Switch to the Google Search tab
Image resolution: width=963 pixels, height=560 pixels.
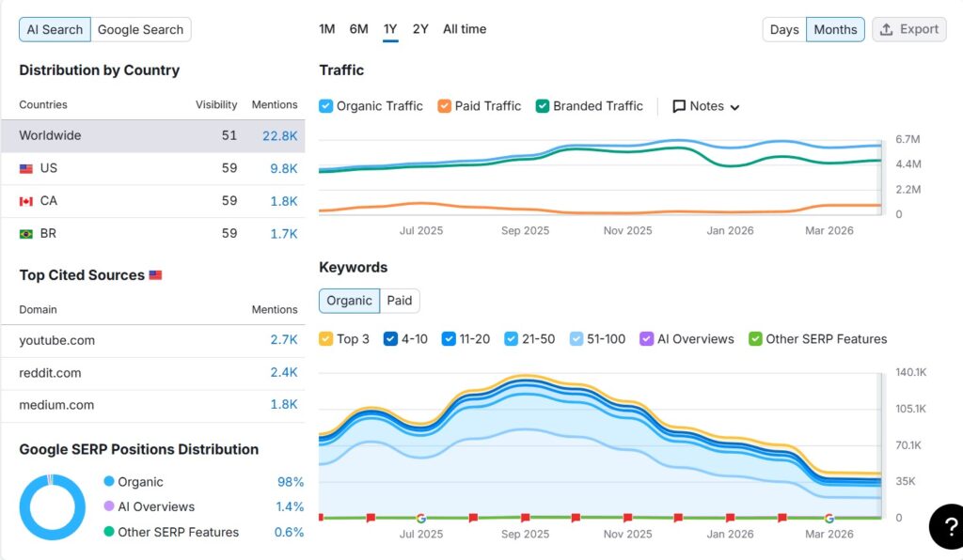(x=140, y=29)
